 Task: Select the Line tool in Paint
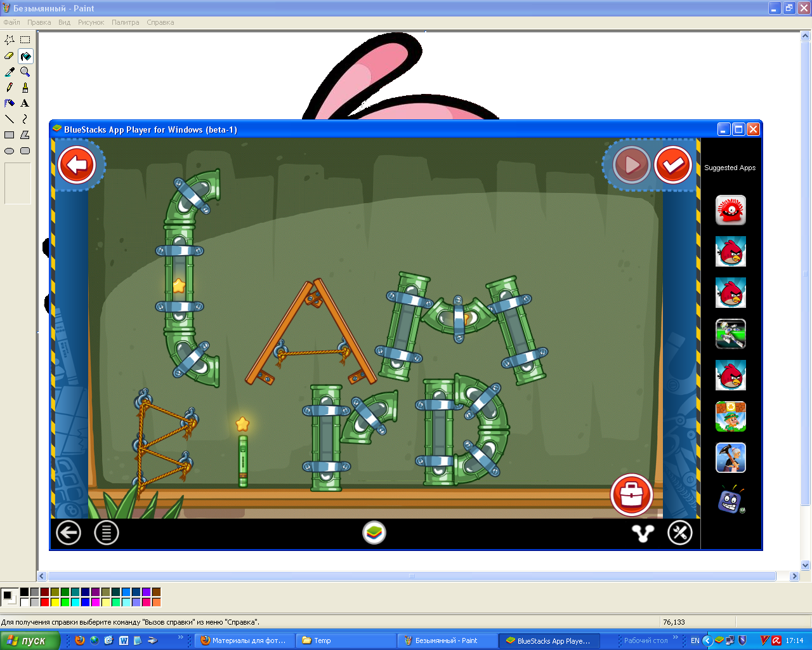coord(10,119)
